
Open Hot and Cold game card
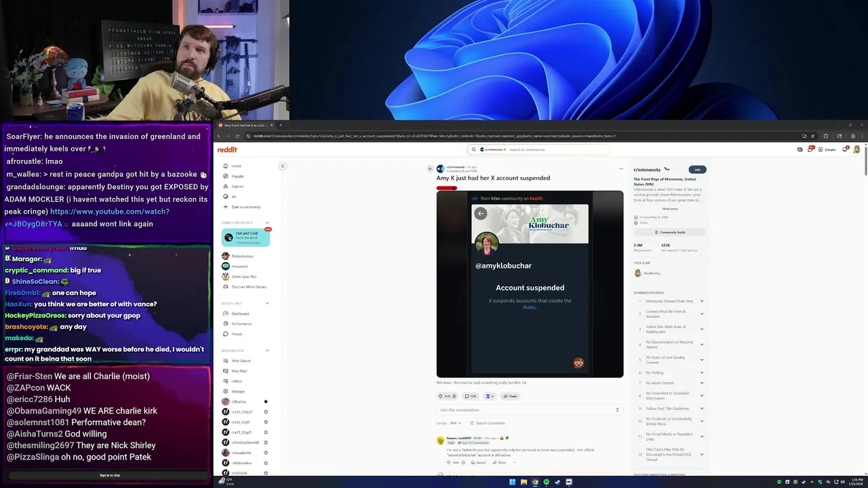click(246, 237)
